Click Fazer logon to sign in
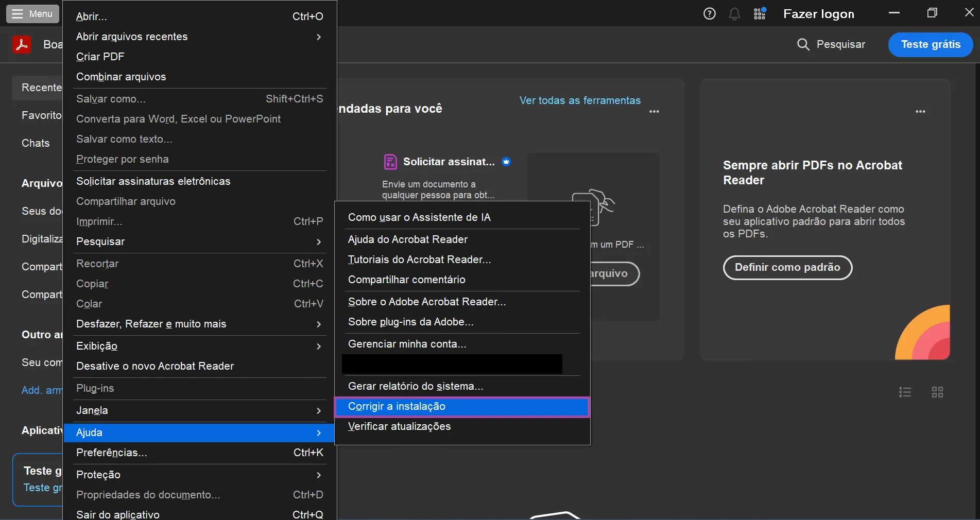 click(818, 14)
